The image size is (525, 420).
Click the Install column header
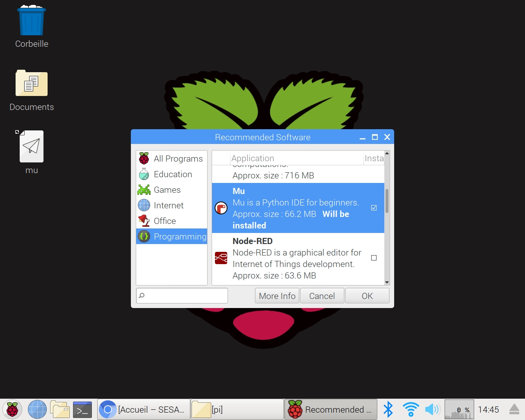374,158
